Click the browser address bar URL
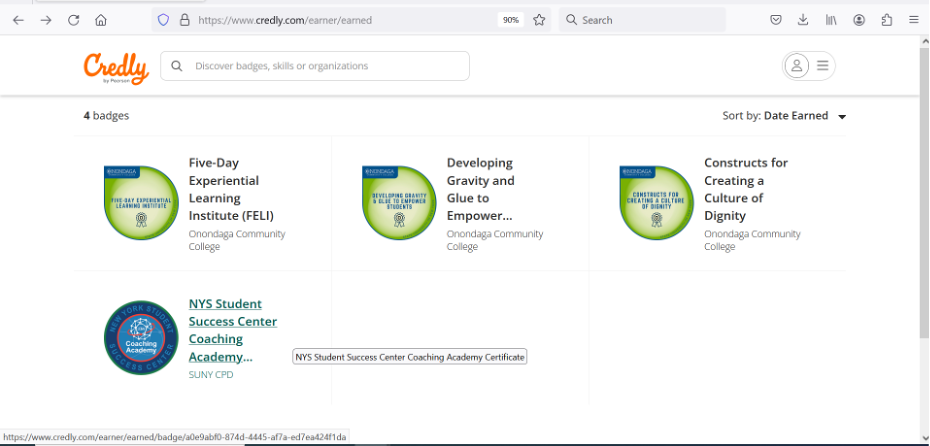Screen dimensions: 930x446 point(285,20)
